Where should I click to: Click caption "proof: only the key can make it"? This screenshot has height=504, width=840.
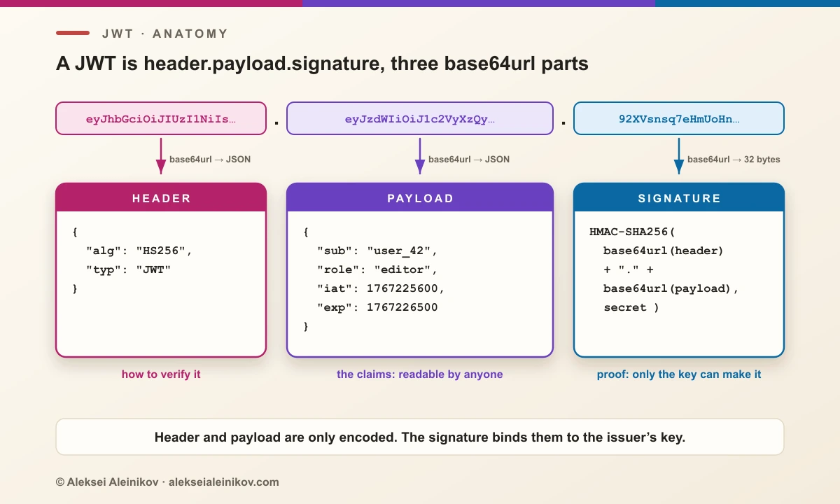coord(679,374)
